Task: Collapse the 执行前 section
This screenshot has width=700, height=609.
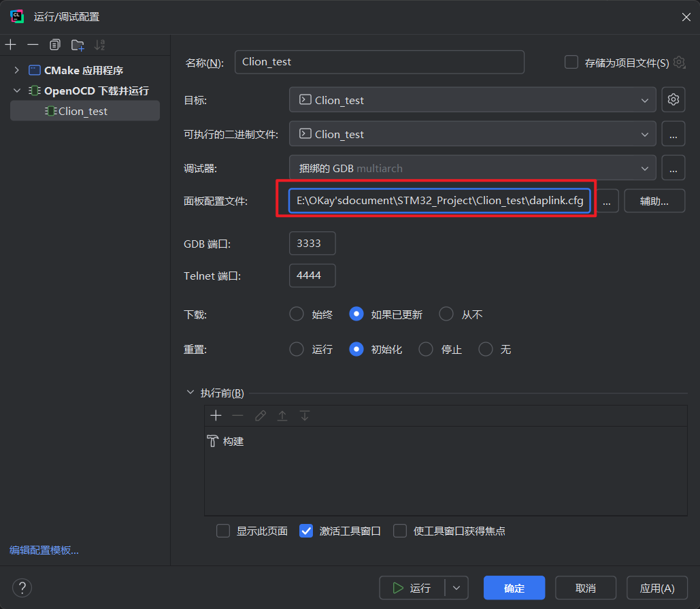Action: click(190, 392)
